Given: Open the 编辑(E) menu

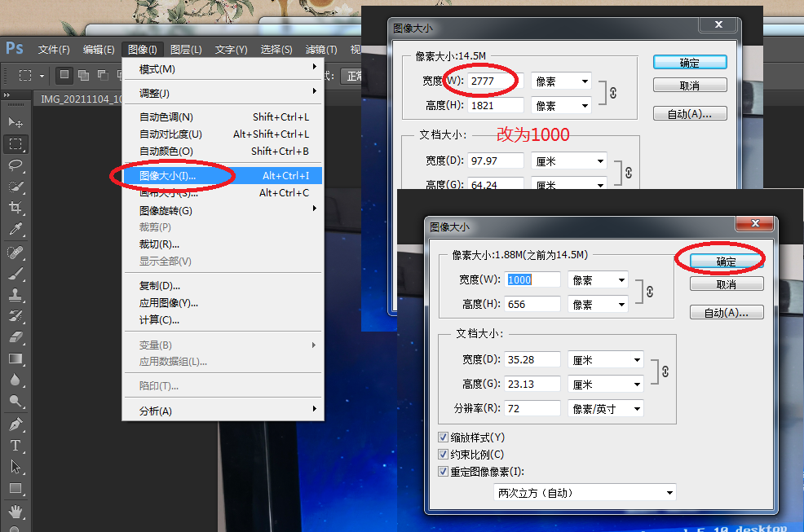Looking at the screenshot, I should 99,49.
